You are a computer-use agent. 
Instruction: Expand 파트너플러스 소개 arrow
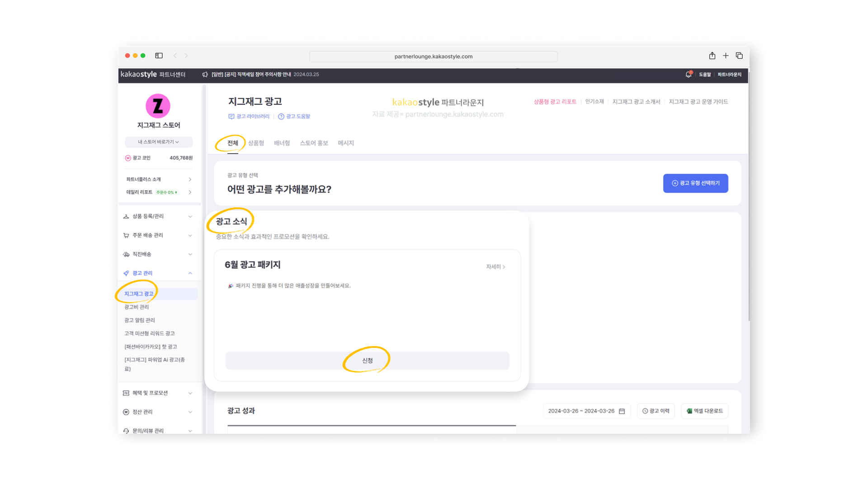[x=190, y=179]
